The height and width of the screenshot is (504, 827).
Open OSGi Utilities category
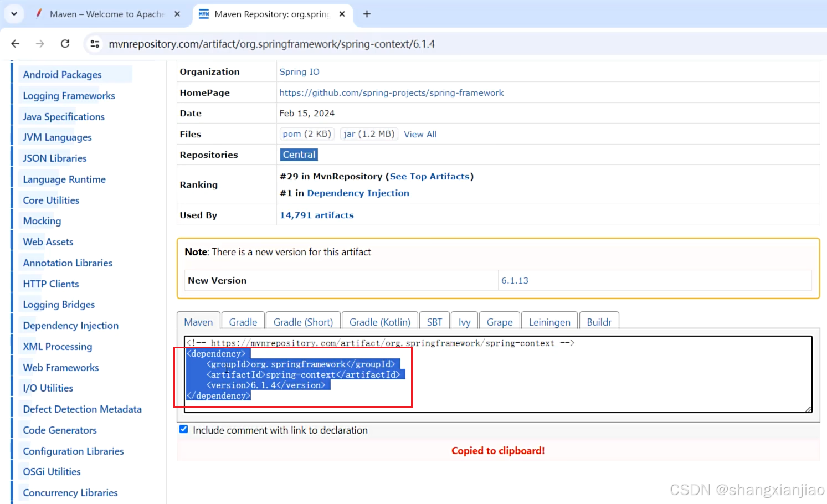52,472
